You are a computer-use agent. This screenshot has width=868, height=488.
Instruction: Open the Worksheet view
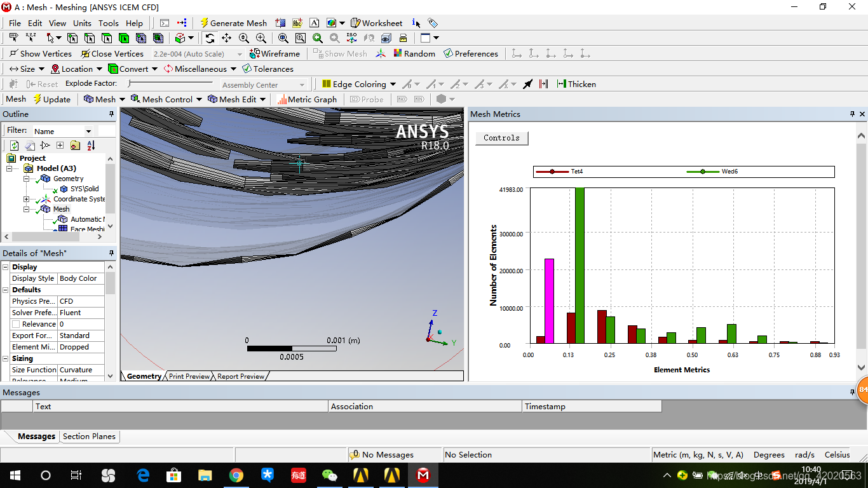[x=377, y=23]
